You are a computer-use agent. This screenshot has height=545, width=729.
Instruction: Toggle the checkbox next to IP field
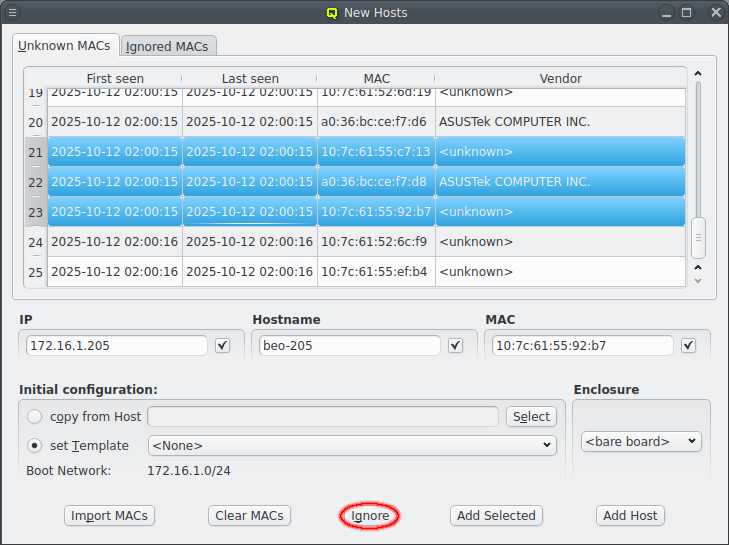(222, 345)
